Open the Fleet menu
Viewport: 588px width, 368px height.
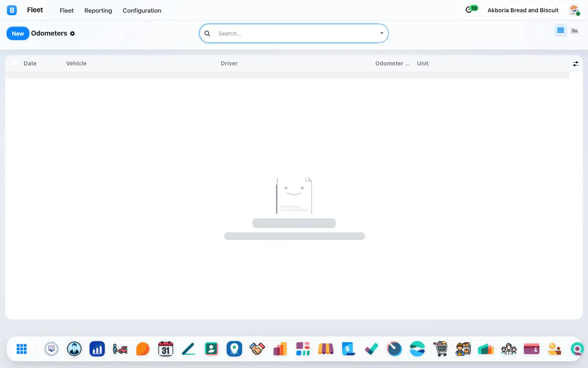coord(67,11)
